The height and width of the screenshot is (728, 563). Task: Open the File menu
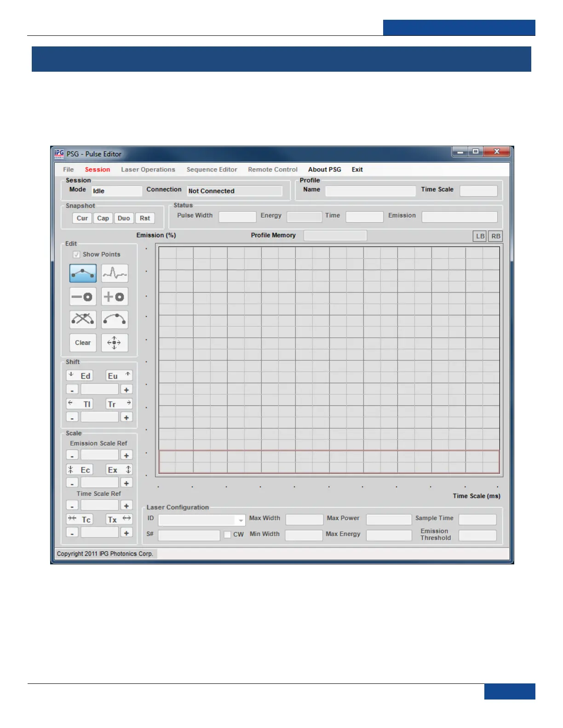[68, 170]
